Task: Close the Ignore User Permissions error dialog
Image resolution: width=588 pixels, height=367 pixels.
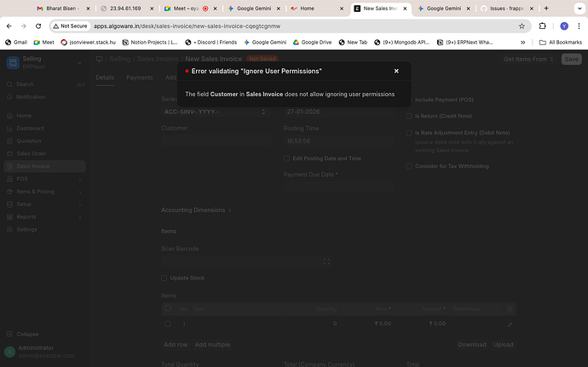Action: [x=396, y=72]
